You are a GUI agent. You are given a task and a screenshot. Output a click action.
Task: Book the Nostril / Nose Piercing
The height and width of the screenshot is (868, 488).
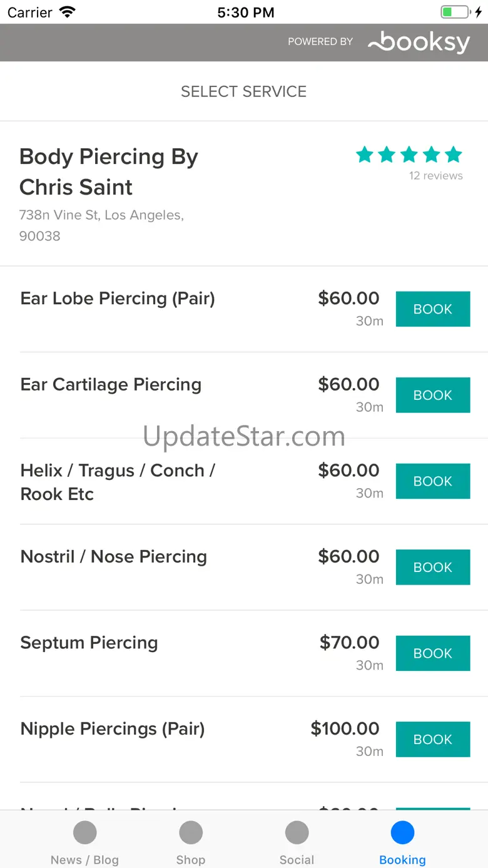tap(432, 567)
